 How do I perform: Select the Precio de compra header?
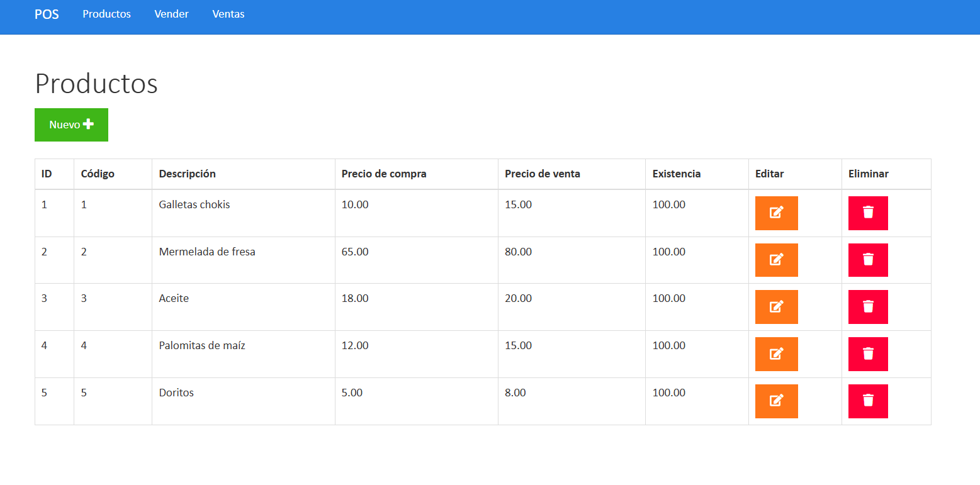tap(416, 174)
